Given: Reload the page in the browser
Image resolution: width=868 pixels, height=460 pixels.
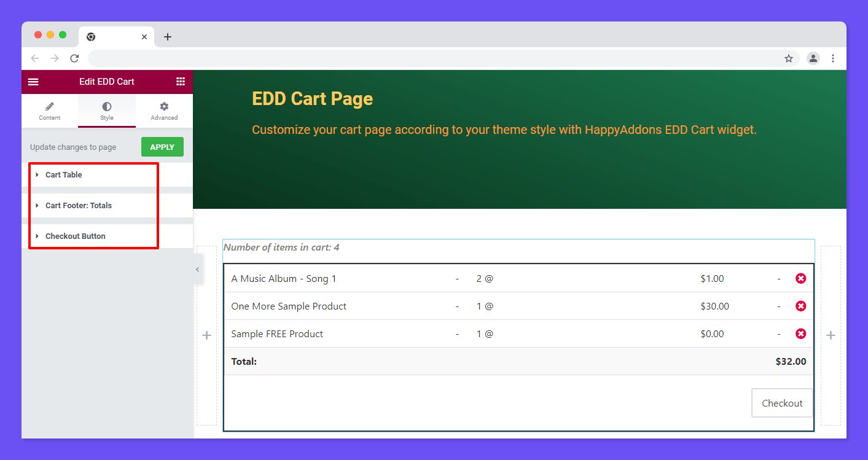Looking at the screenshot, I should coord(74,58).
